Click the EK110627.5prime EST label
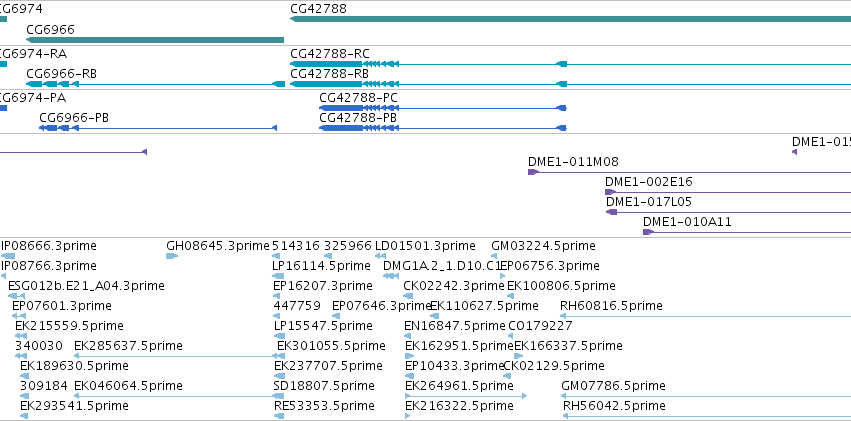 click(484, 305)
